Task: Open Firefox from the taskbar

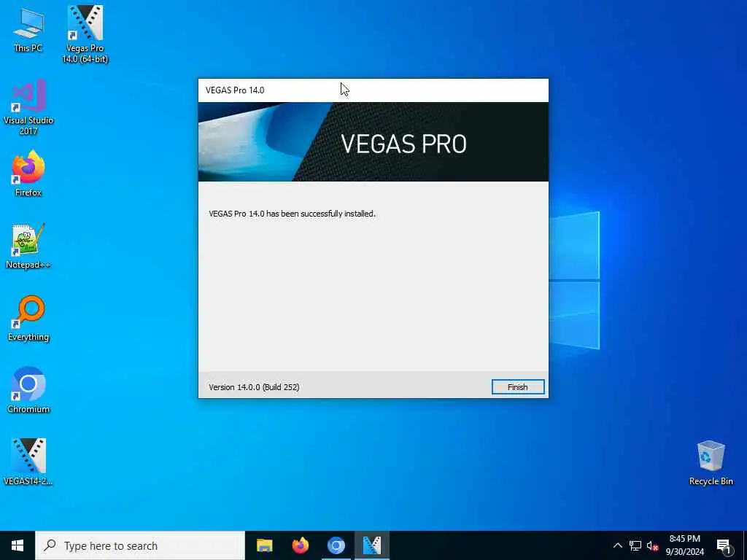Action: tap(300, 545)
